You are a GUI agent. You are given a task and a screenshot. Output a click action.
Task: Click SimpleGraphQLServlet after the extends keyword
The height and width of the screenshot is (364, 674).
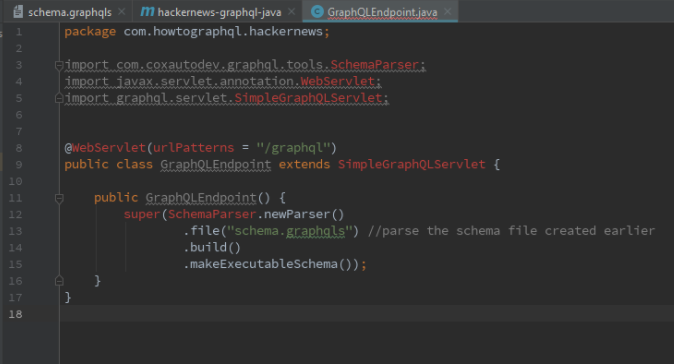pyautogui.click(x=411, y=165)
